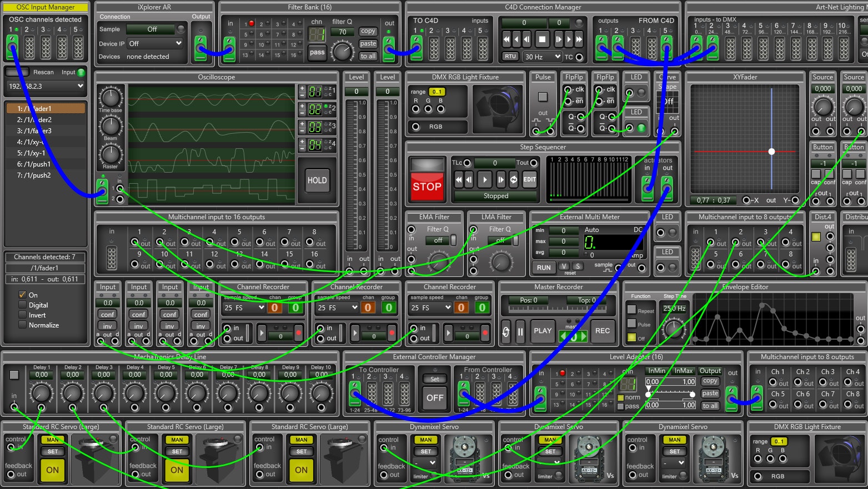Toggle the first RC Servo ON button

pyautogui.click(x=53, y=470)
